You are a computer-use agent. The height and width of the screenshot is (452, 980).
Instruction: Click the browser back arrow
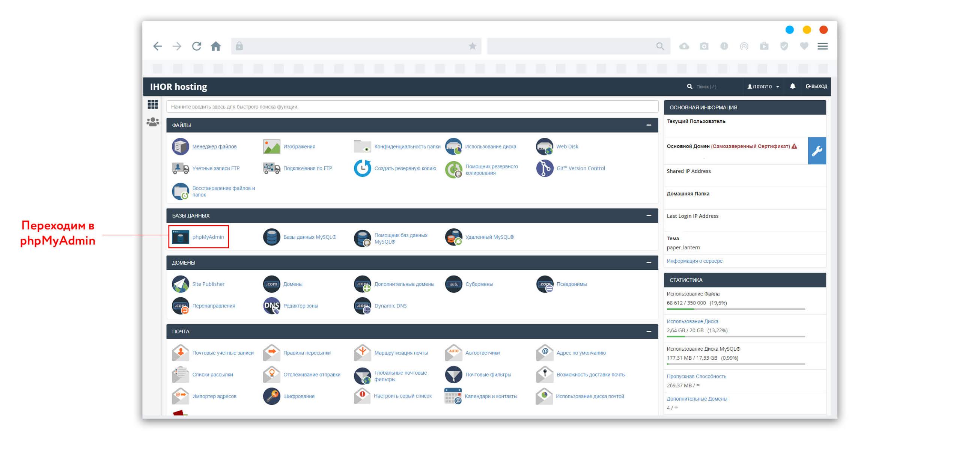[x=158, y=46]
